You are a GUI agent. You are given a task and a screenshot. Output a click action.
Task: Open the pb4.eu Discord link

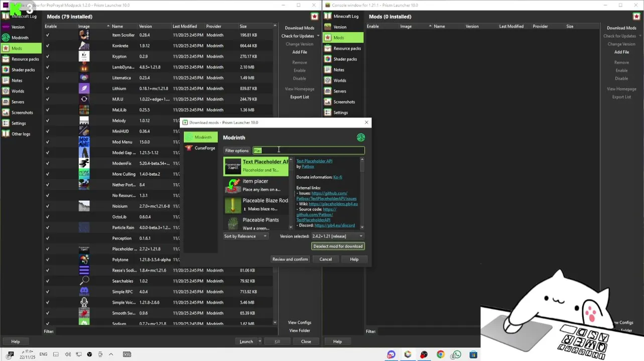click(334, 225)
